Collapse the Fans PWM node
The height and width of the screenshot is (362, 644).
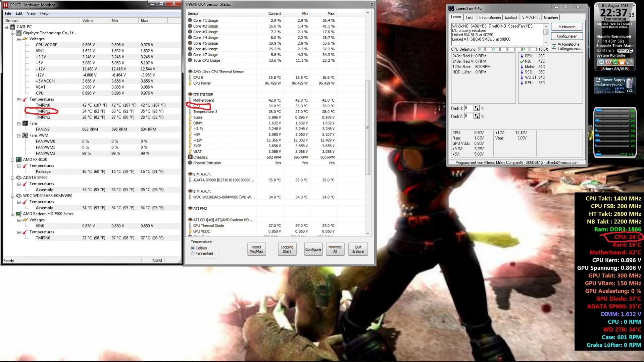click(19, 136)
